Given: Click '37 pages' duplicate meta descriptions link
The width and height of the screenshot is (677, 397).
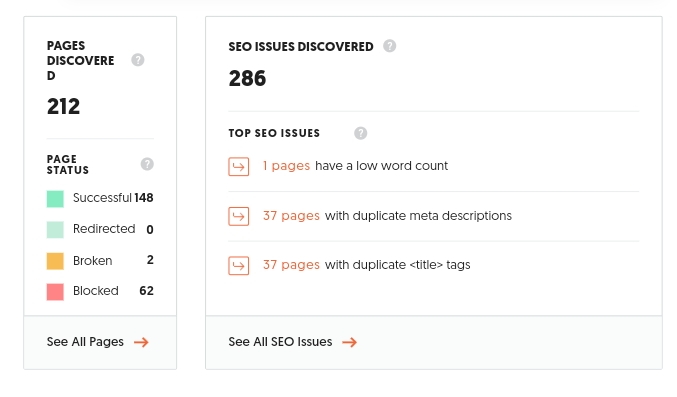Looking at the screenshot, I should pos(291,216).
